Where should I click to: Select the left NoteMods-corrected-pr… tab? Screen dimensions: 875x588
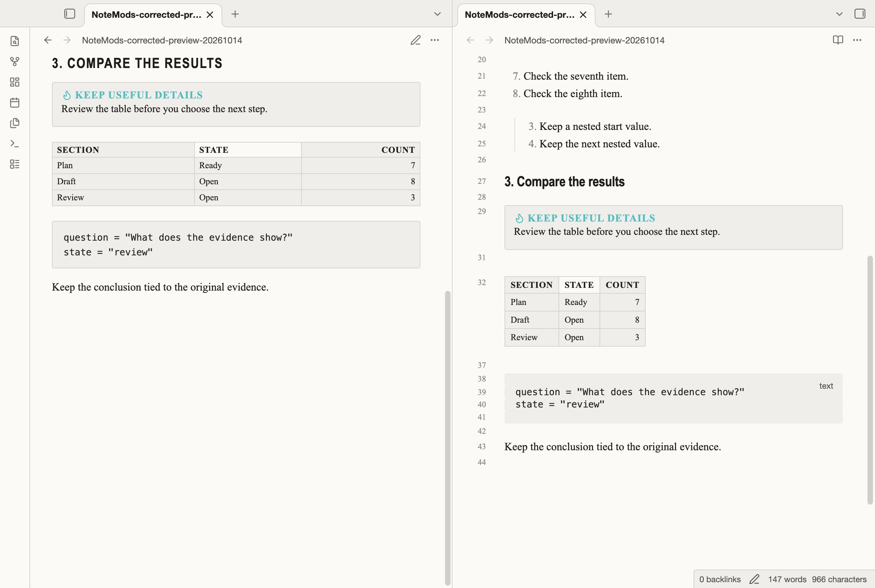coord(146,15)
